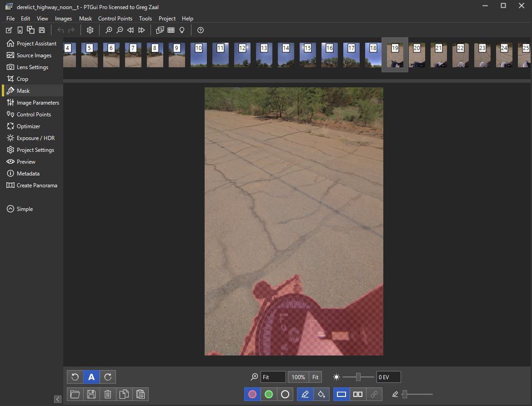Collapse bottom panel with left arrow

point(58,399)
